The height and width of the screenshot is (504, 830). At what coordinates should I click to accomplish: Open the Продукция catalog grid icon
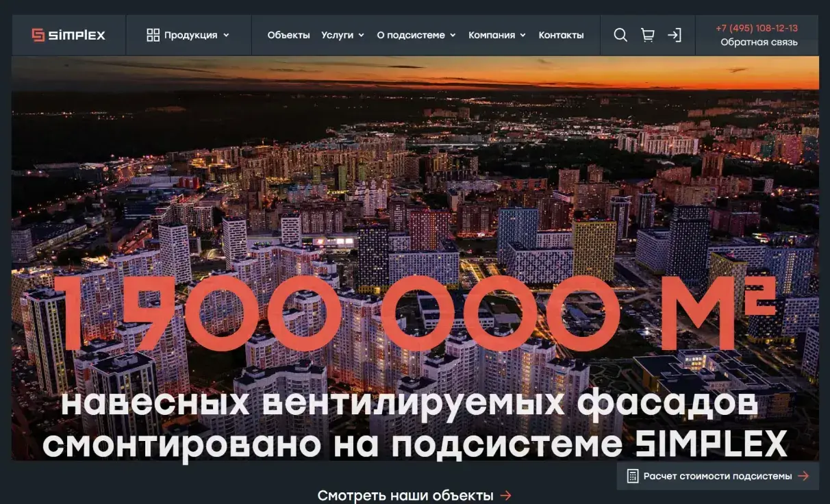153,35
